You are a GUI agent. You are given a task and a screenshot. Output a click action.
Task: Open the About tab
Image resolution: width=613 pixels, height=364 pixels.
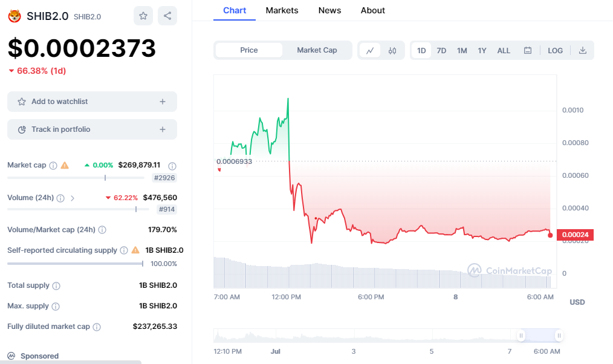(x=372, y=10)
